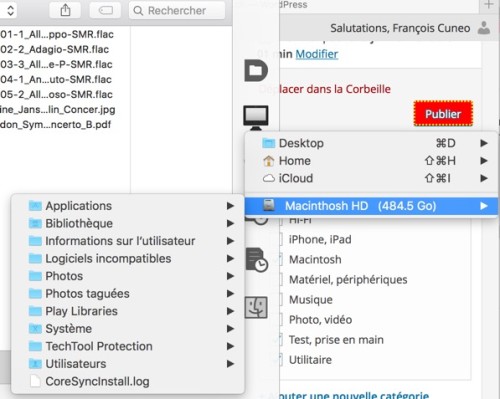Open the Applications folder in submenu
The height and width of the screenshot is (399, 500).
128,206
